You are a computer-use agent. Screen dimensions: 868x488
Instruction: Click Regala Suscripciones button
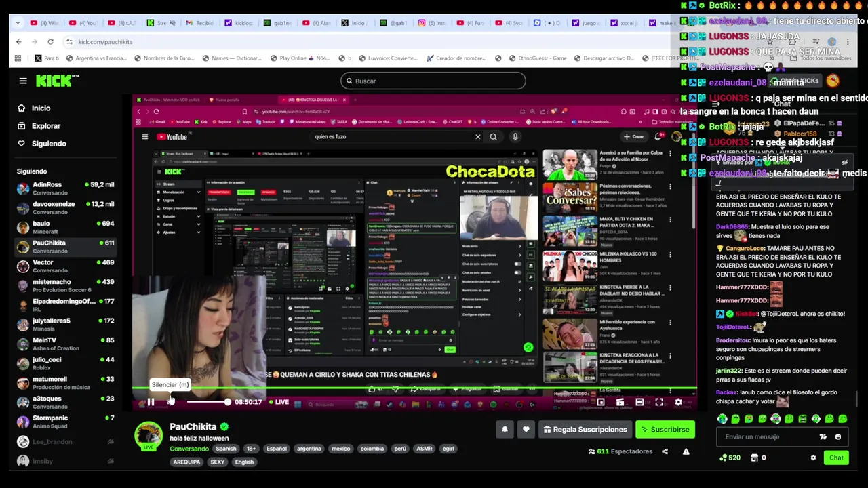click(585, 429)
